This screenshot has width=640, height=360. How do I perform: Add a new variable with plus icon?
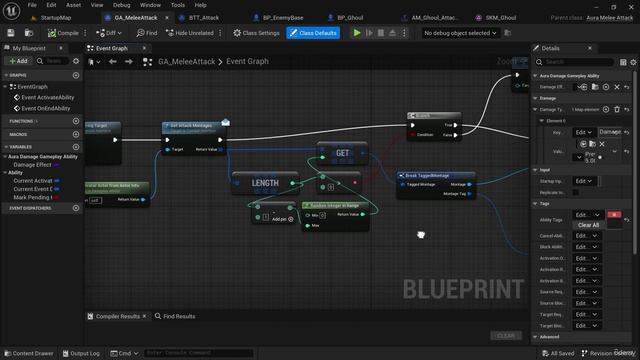coord(76,147)
